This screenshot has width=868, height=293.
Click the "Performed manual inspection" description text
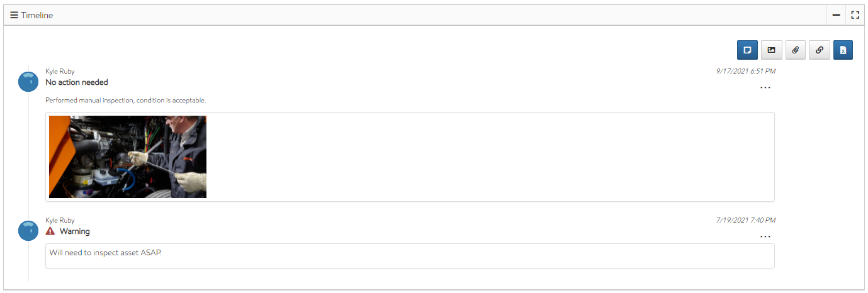126,100
